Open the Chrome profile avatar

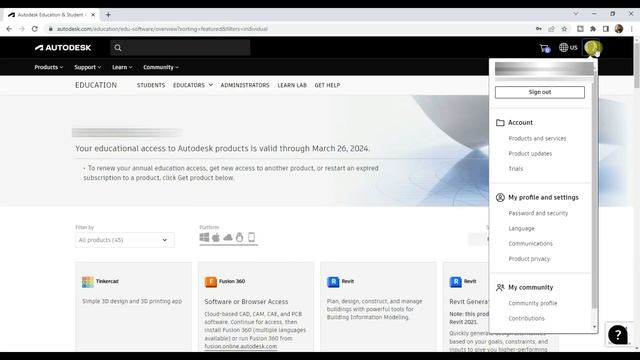(619, 29)
